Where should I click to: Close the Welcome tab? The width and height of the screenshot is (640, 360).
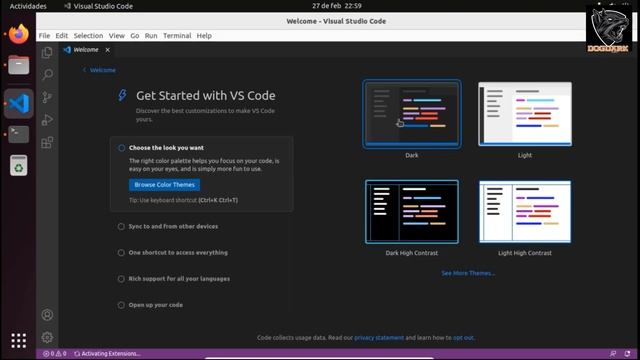click(x=108, y=50)
